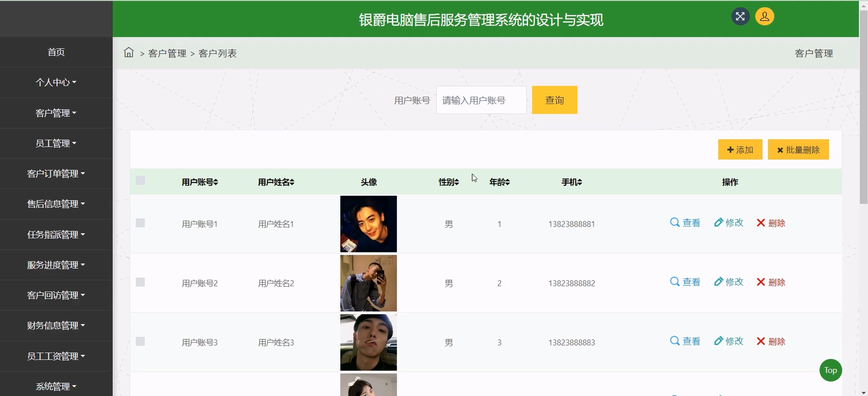Screen dimensions: 868x396
Task: Click the 用户姓名1 cell
Action: [x=276, y=224]
